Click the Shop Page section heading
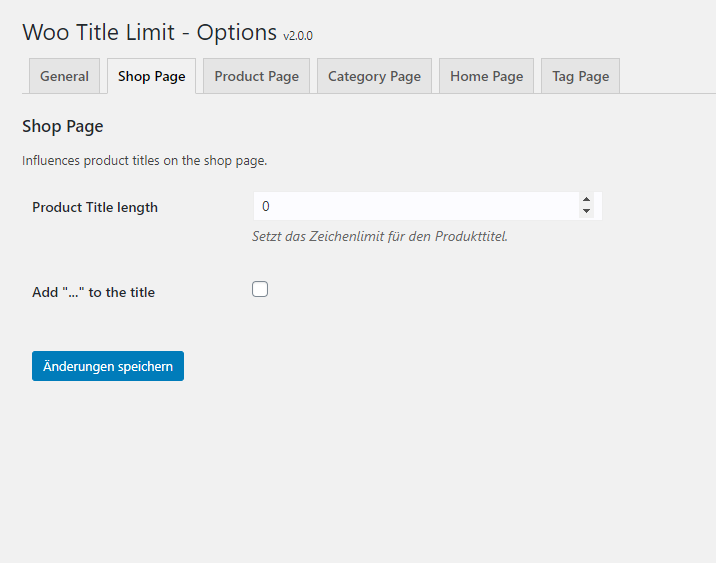This screenshot has width=716, height=563. pyautogui.click(x=63, y=126)
